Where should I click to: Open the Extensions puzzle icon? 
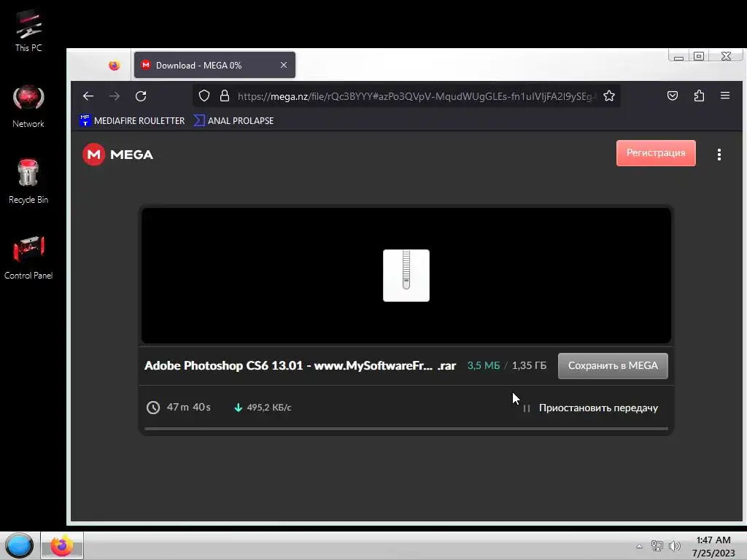point(699,96)
